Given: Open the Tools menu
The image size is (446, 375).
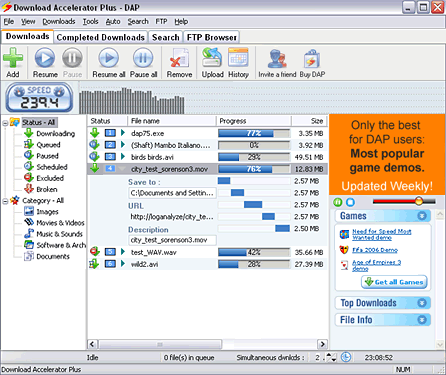Looking at the screenshot, I should pyautogui.click(x=90, y=22).
